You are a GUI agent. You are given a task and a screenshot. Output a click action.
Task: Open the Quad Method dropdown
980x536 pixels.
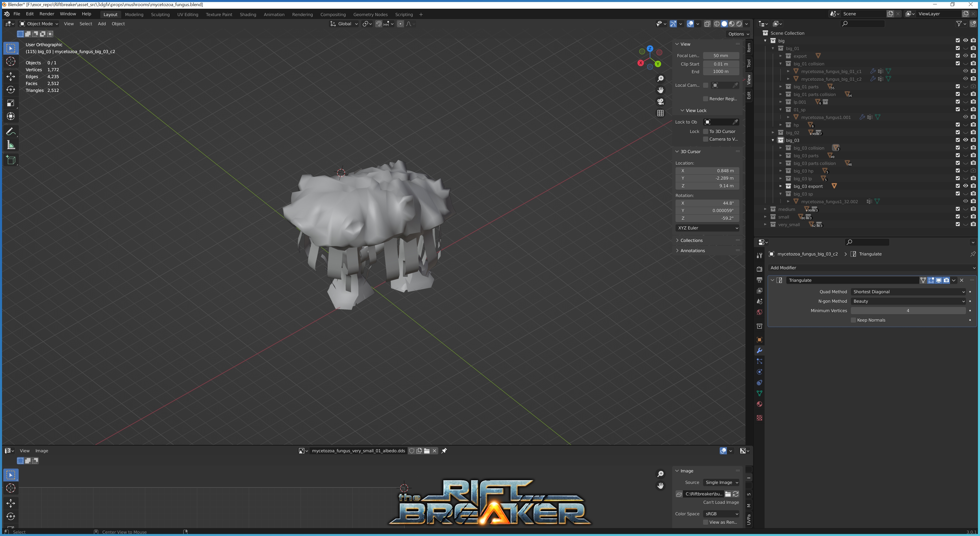click(x=909, y=292)
